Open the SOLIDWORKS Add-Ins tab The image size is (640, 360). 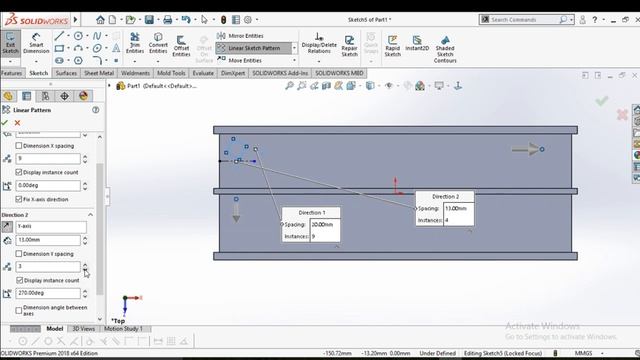pos(280,73)
